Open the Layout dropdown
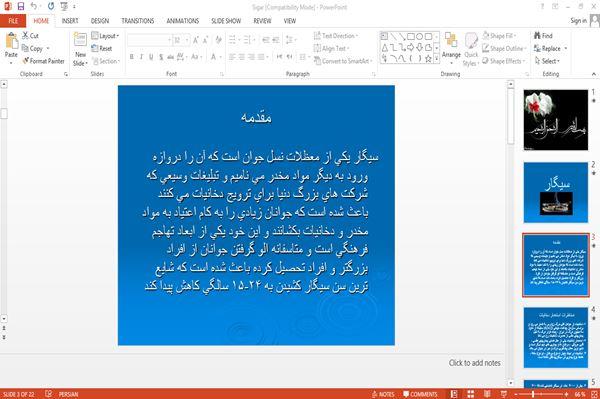Screen dimensions: 600x399 [x=105, y=36]
